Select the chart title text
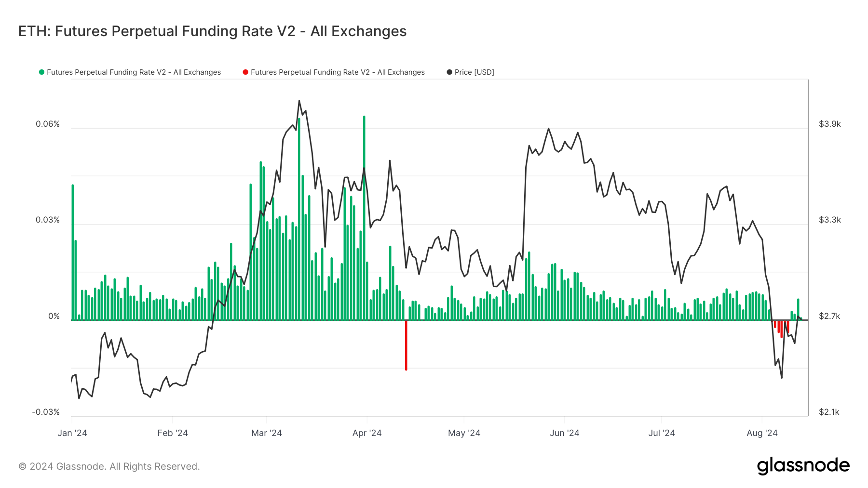The width and height of the screenshot is (868, 488). pos(212,31)
